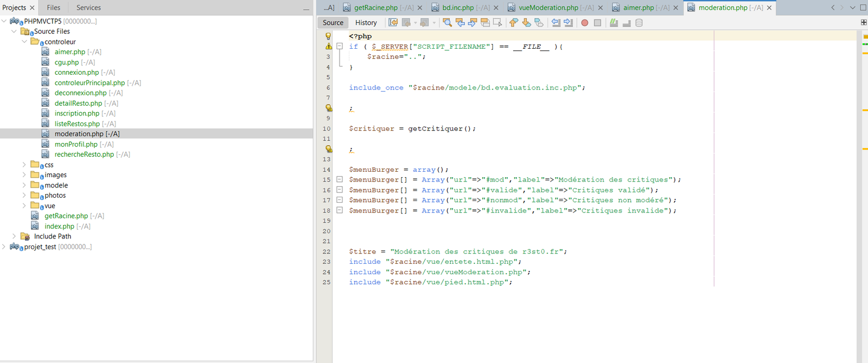Toggle bookmark icon in editor toolbar
The width and height of the screenshot is (868, 363).
(x=539, y=23)
